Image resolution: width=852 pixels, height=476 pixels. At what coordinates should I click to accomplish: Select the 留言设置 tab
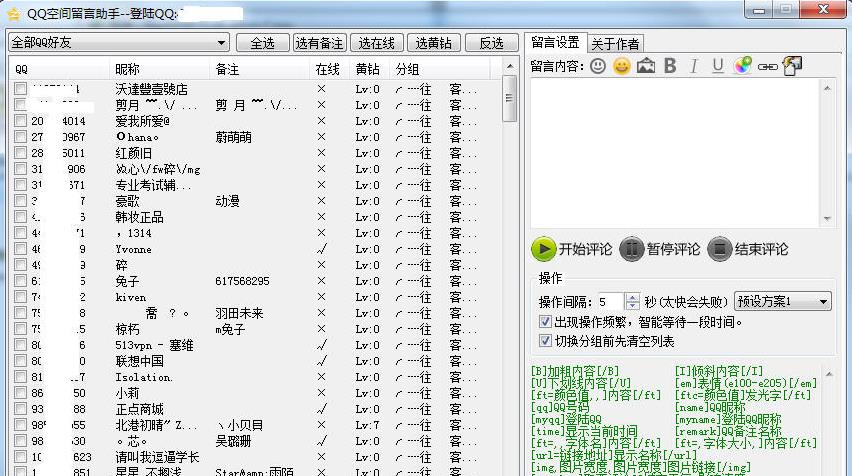[x=555, y=43]
